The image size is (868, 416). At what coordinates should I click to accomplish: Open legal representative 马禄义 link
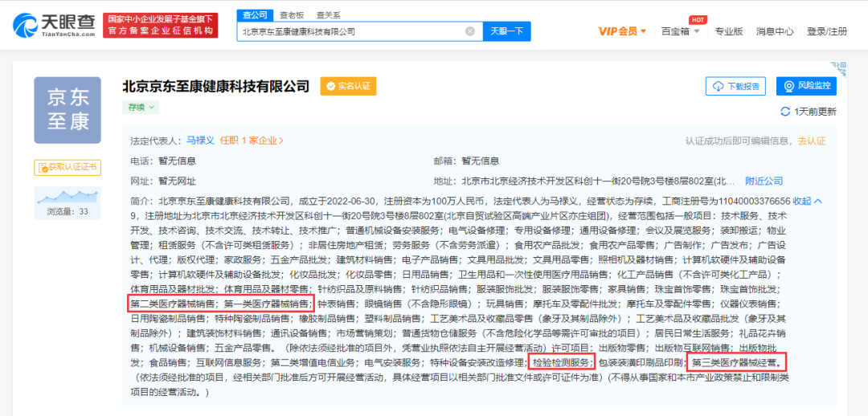click(x=200, y=140)
